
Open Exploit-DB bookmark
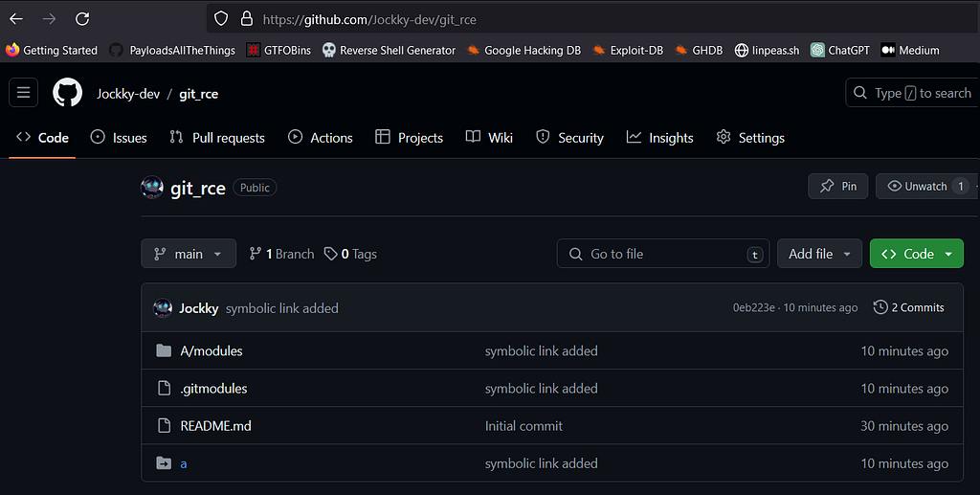pyautogui.click(x=628, y=50)
